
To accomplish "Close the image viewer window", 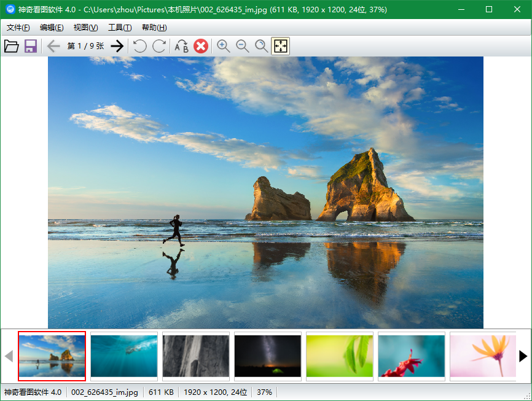I will (x=517, y=9).
